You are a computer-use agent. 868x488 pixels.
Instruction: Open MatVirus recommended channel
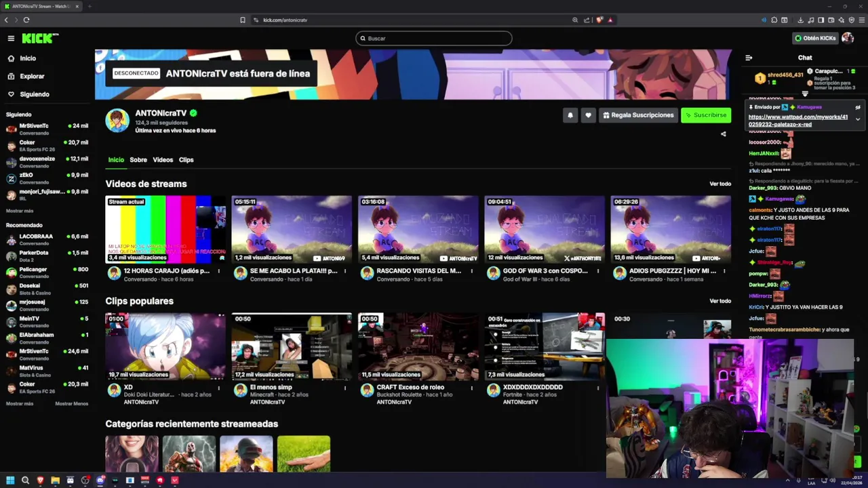tap(47, 371)
